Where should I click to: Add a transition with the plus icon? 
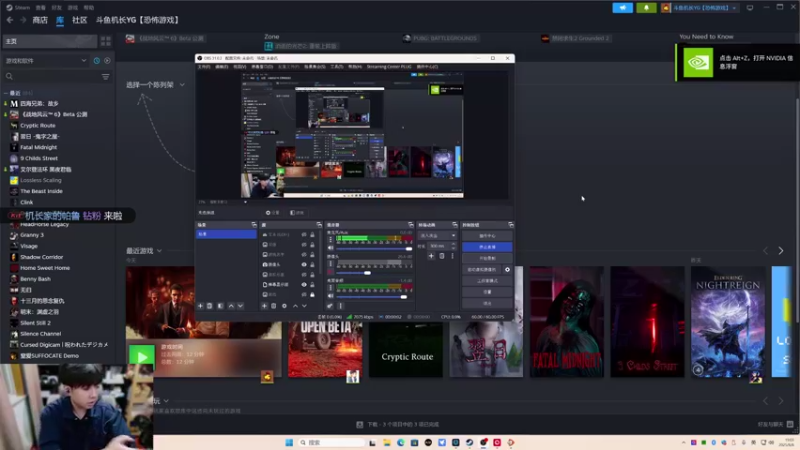tap(431, 256)
